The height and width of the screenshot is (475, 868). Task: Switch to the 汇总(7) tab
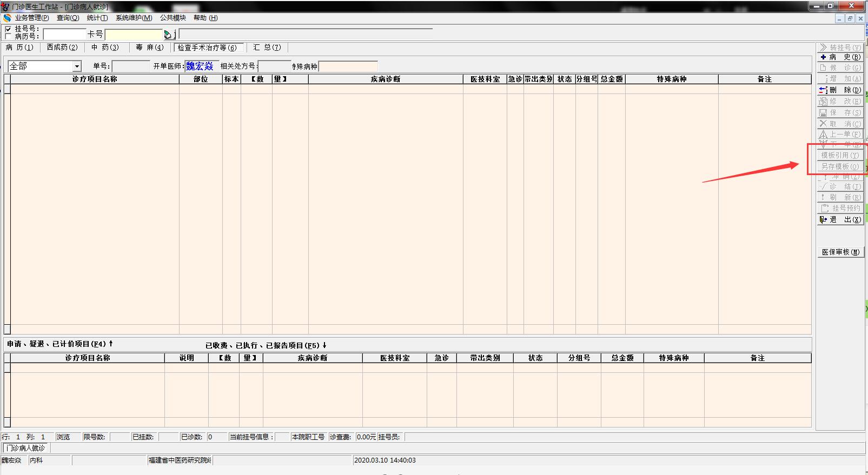tap(267, 48)
